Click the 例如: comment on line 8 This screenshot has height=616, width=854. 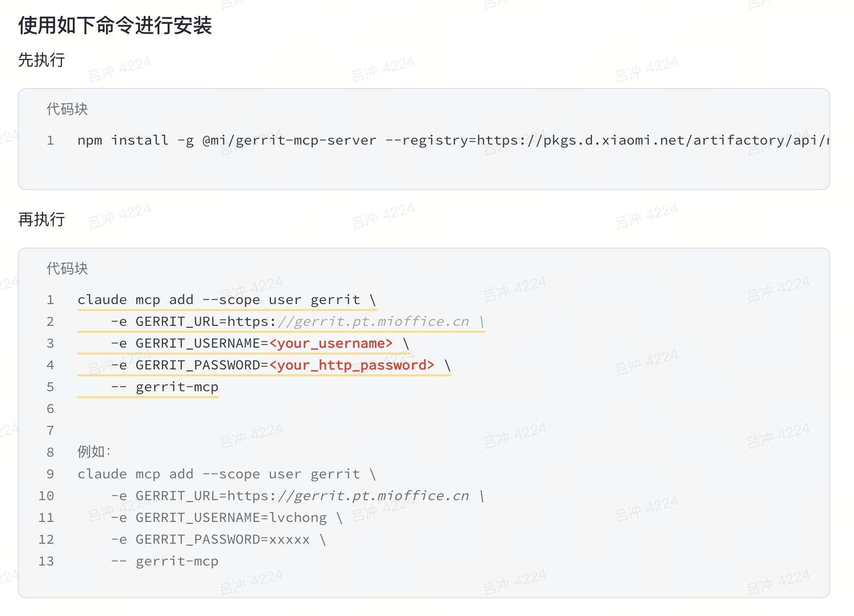(x=94, y=452)
